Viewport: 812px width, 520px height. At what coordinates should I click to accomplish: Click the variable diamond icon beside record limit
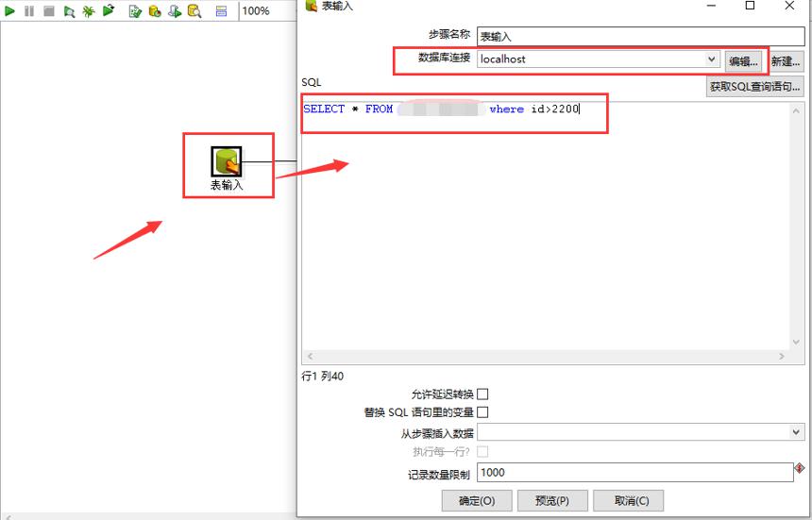point(800,469)
